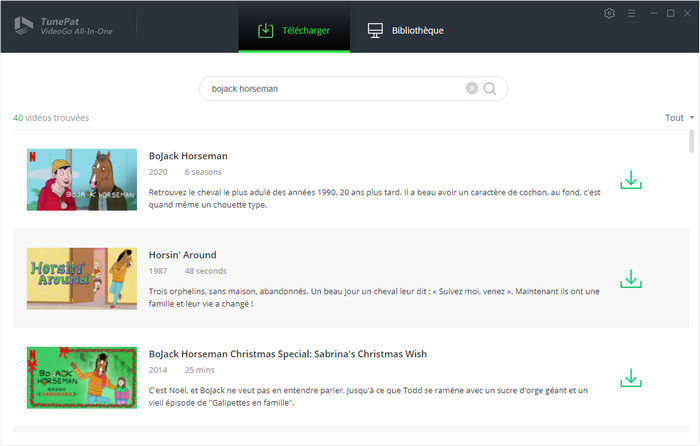Download the BoJack Christmas Special
Screen dimensions: 700x446
[631, 378]
